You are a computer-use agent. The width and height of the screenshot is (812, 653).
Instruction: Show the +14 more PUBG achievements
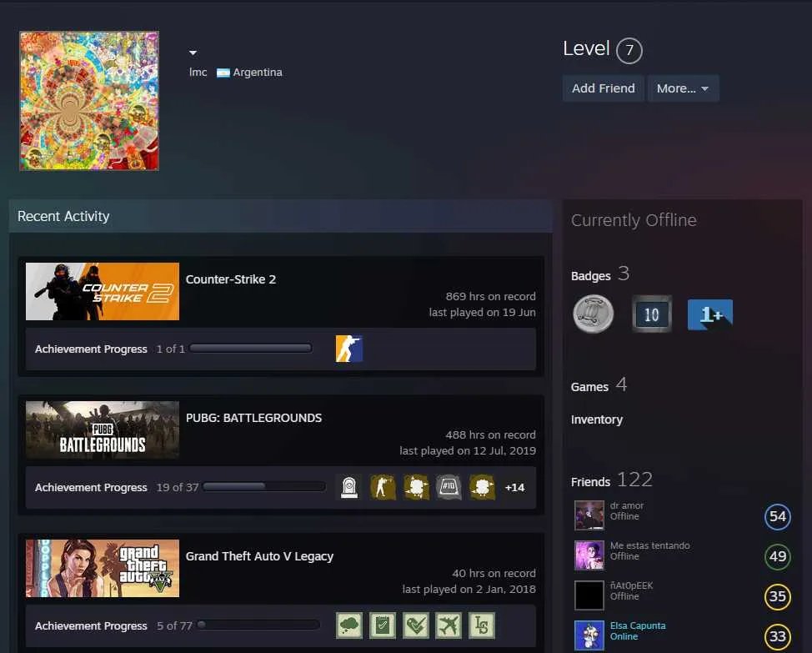pyautogui.click(x=514, y=487)
